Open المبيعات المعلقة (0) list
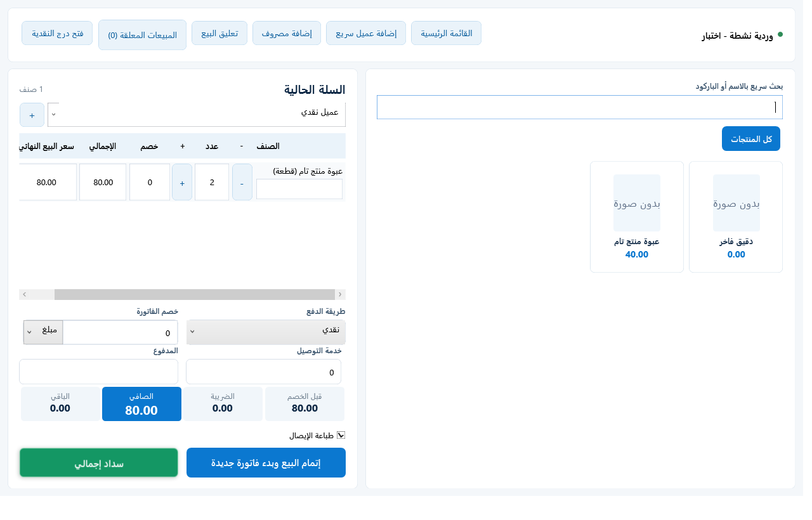 [x=142, y=35]
